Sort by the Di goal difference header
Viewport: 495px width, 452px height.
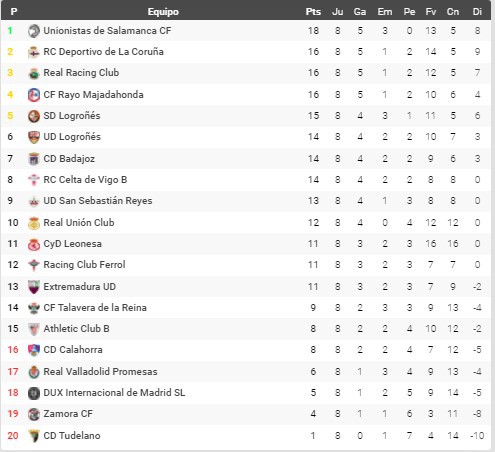[x=477, y=12]
